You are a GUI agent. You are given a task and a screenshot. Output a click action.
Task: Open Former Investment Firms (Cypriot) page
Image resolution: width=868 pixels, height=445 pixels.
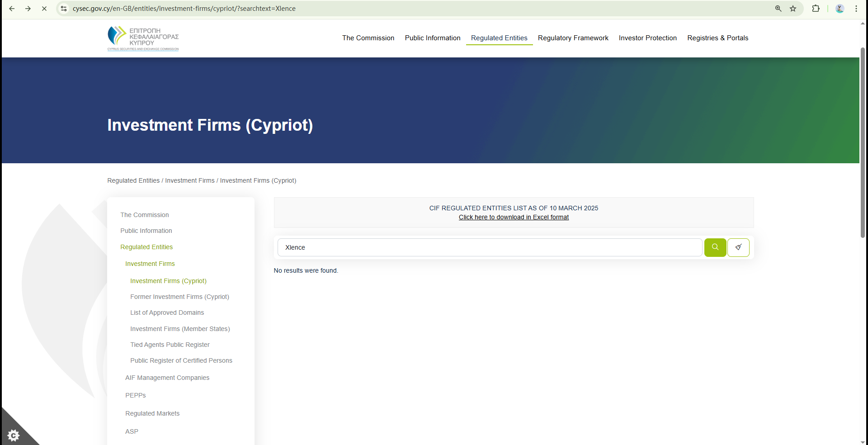click(179, 297)
